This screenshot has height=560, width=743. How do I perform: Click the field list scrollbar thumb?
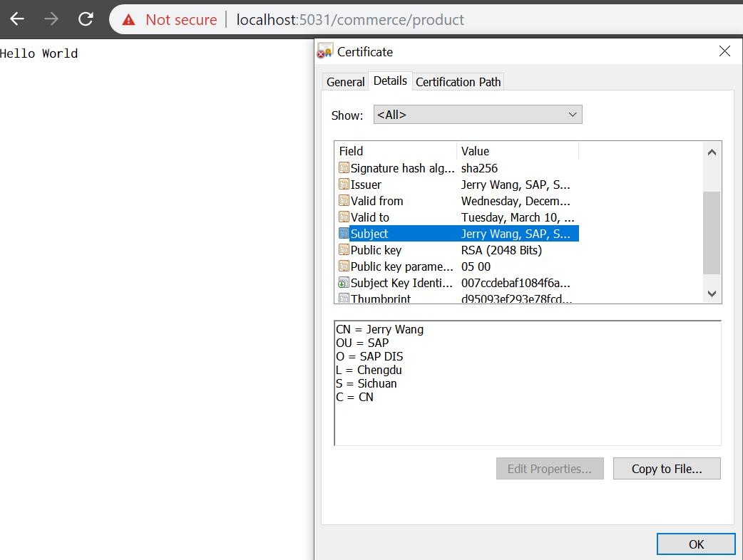[x=712, y=233]
